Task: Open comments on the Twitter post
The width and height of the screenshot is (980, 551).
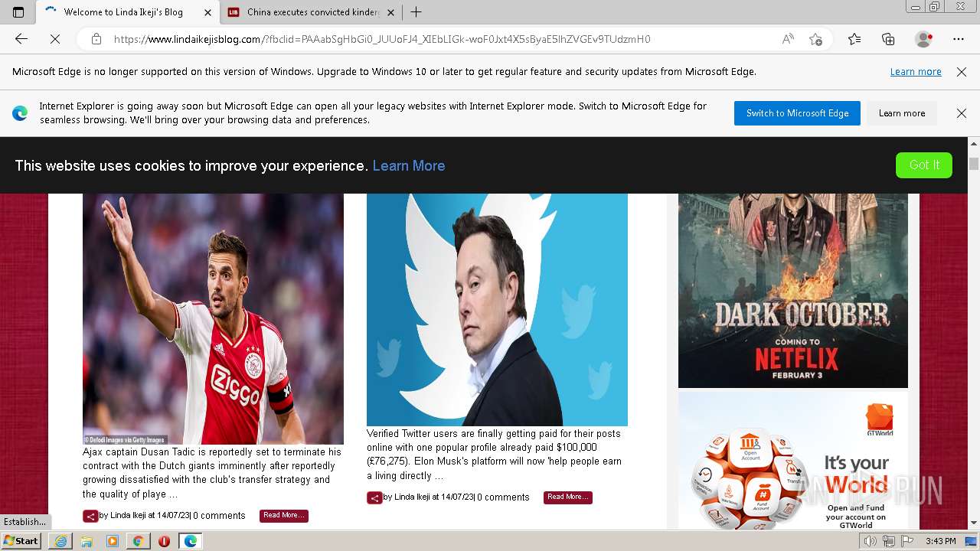Action: pyautogui.click(x=503, y=497)
